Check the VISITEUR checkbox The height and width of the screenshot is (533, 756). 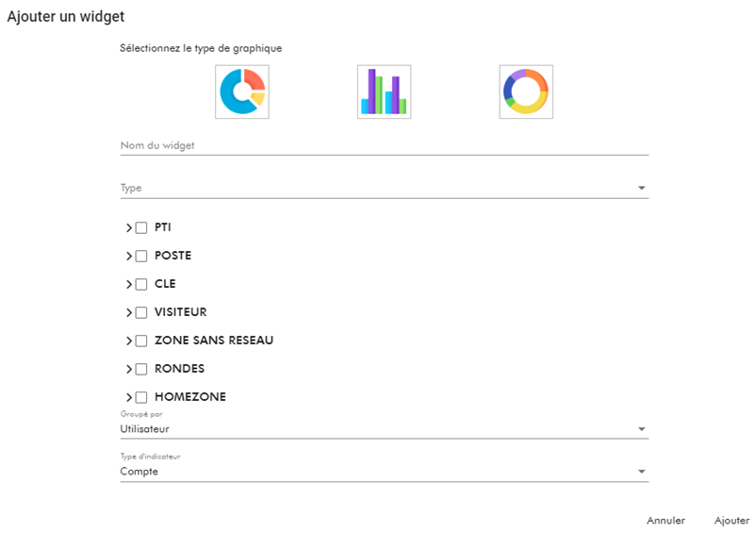(141, 312)
